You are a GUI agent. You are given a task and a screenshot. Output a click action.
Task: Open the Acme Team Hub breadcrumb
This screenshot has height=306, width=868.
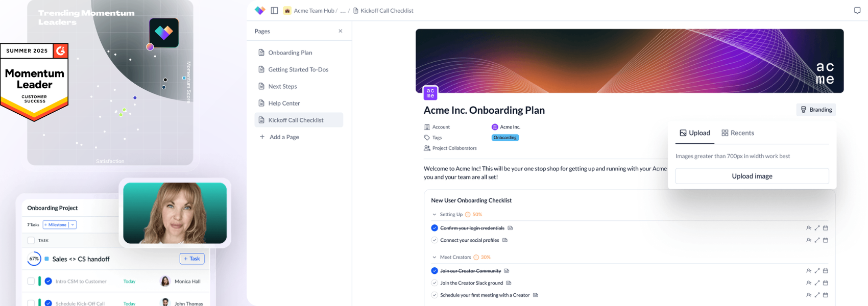(314, 11)
